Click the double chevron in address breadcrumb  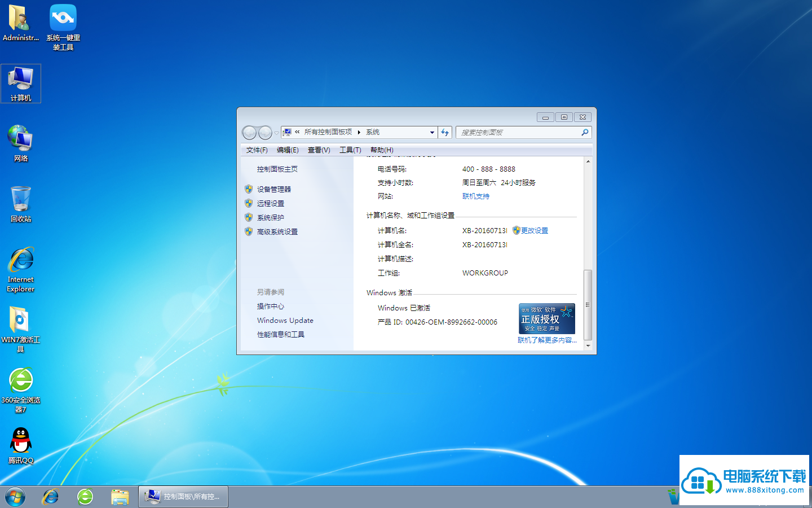click(297, 132)
